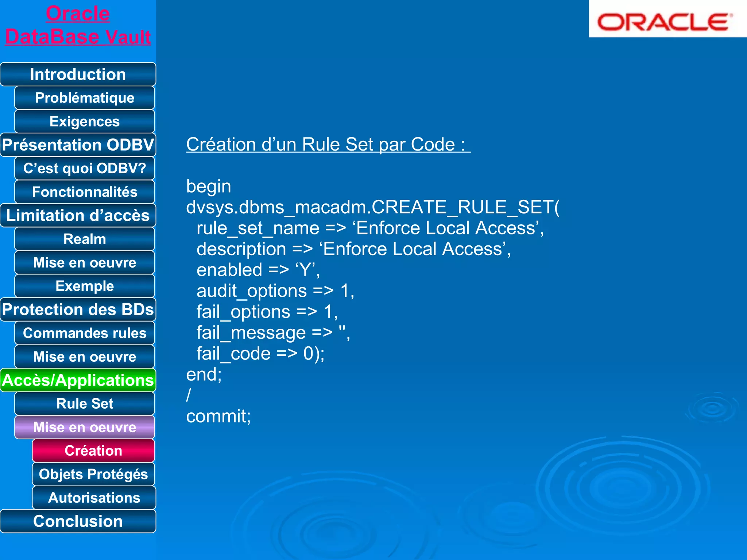
Task: Select the Exigences navigation button
Action: (85, 121)
